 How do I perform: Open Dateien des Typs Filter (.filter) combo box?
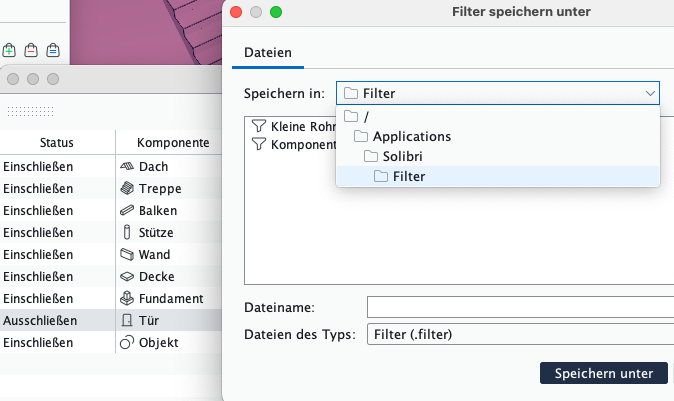pyautogui.click(x=521, y=334)
